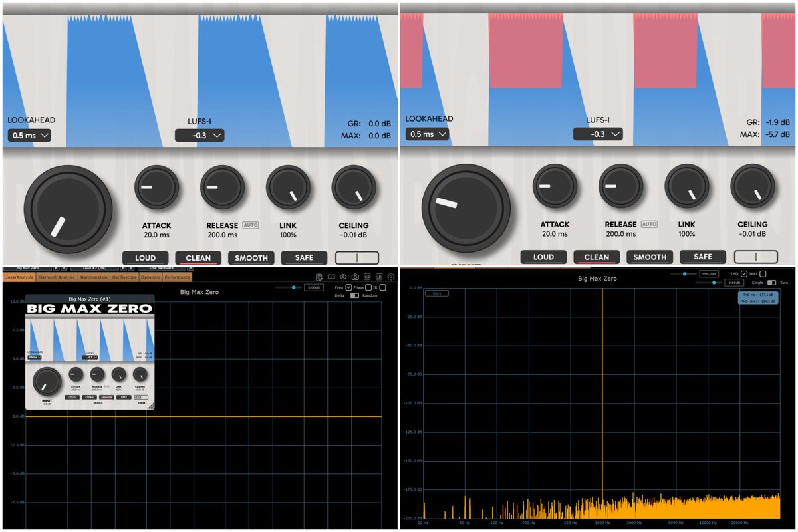Take a snapshot with camera icon

point(355,277)
